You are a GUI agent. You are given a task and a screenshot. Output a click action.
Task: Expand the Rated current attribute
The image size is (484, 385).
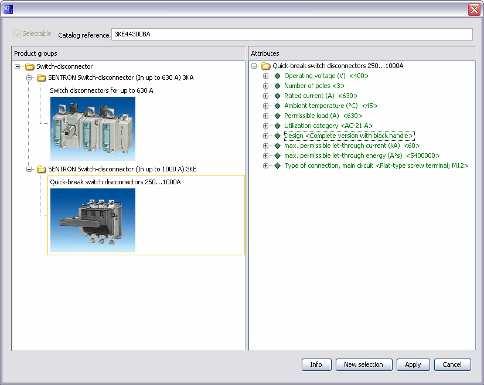266,96
